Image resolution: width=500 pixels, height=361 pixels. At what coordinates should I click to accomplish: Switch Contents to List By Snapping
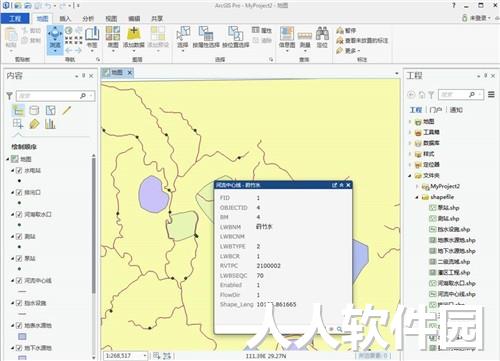point(18,124)
